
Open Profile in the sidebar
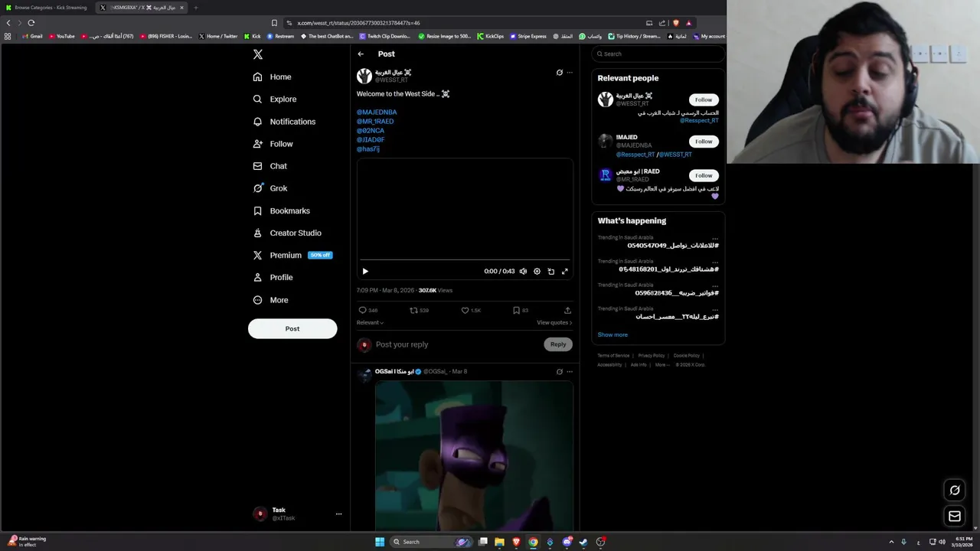tap(273, 277)
